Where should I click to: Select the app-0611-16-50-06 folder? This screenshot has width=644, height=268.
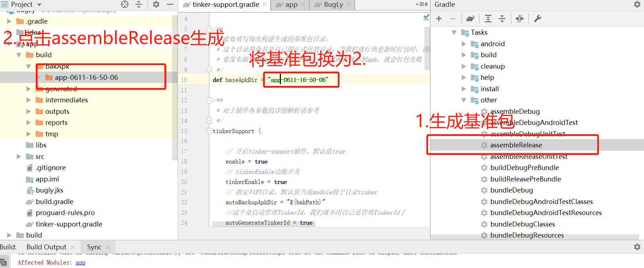tap(86, 78)
